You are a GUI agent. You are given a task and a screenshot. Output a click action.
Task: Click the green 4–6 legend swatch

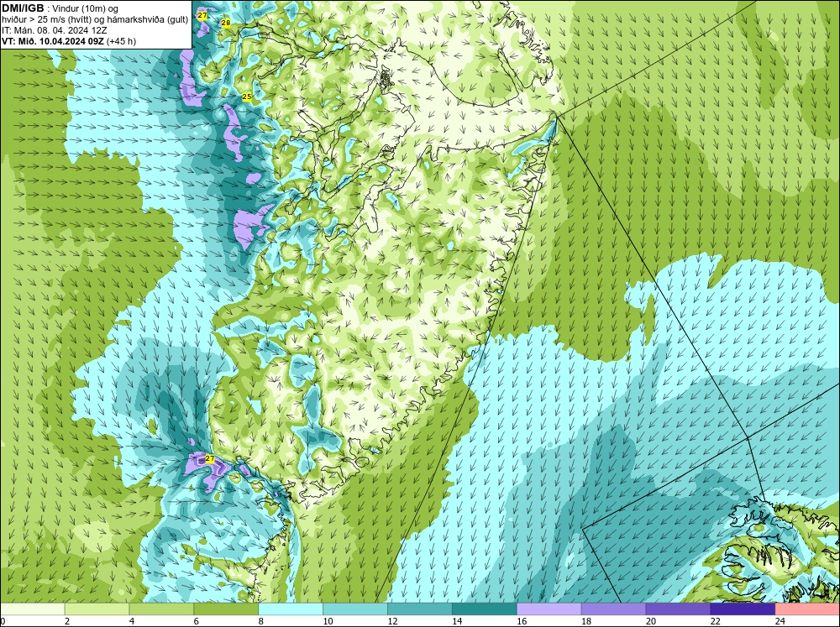pos(161,609)
